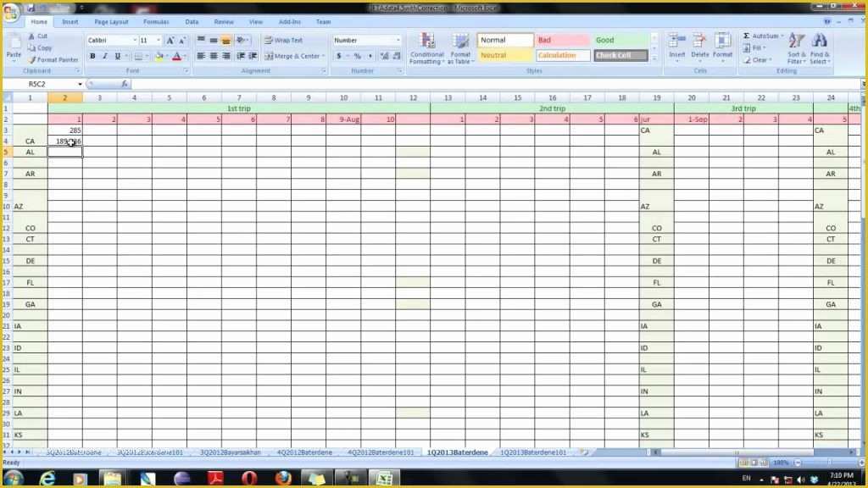
Task: Increase font size with Grow Font icon
Action: coord(170,41)
